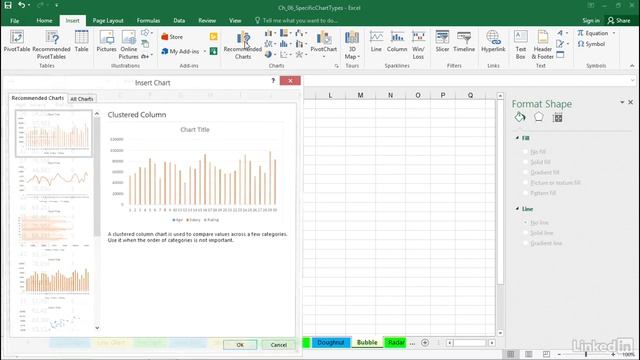Adjust the zoom slider in status bar

pos(586,354)
